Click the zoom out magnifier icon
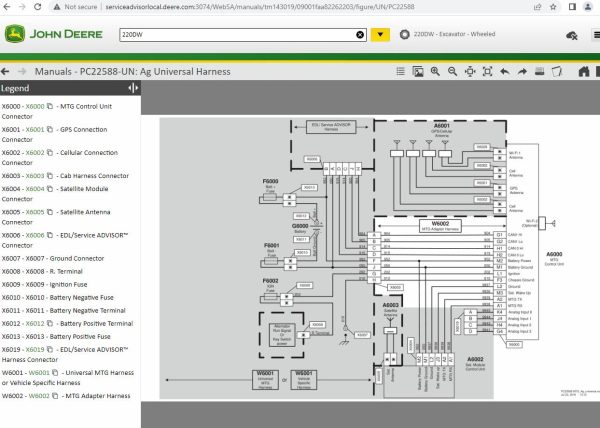600x428 pixels. (450, 72)
